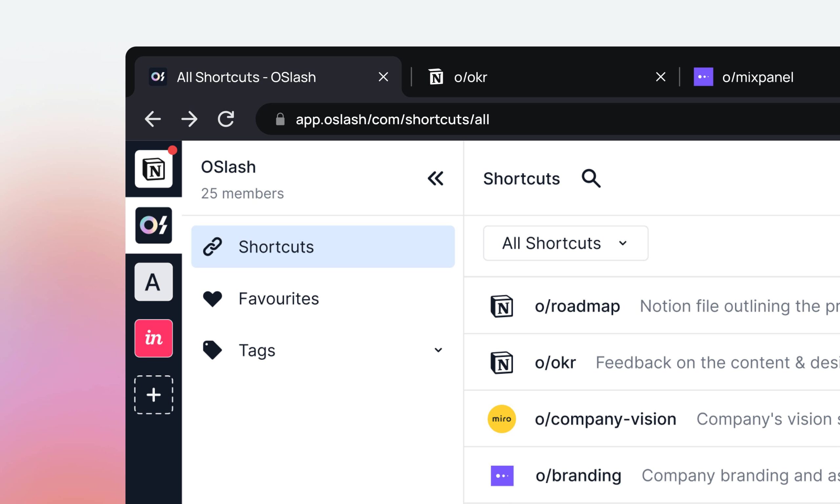
Task: Close the o/okr browser tab
Action: point(661,77)
